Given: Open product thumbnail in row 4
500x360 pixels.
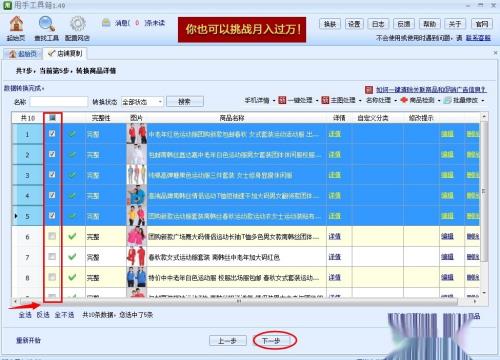Looking at the screenshot, I should [137, 195].
